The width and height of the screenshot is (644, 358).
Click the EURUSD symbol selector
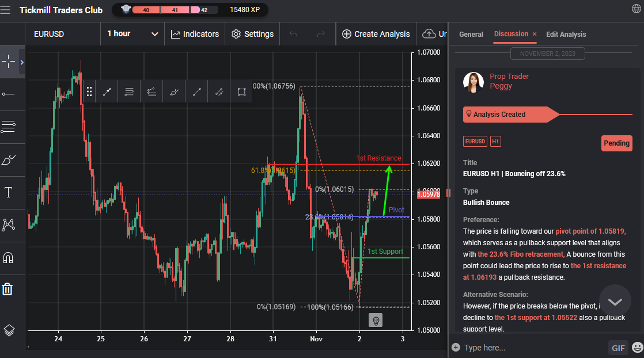(63, 33)
